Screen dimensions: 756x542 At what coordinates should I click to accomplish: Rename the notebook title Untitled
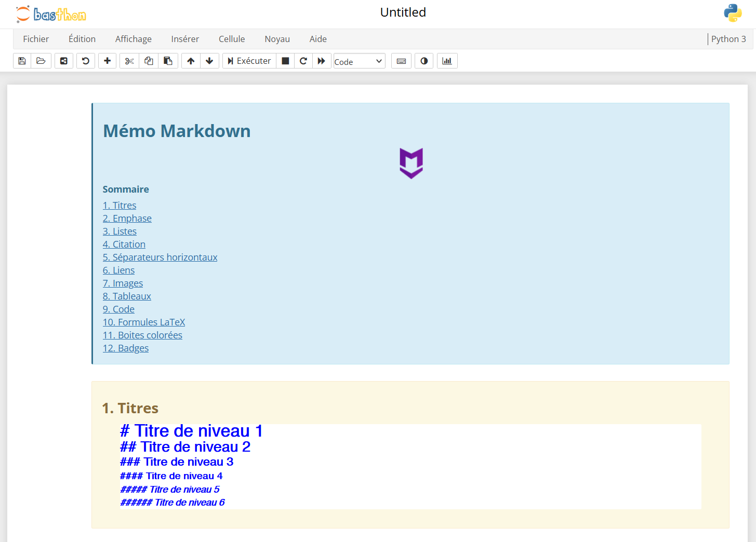[403, 12]
